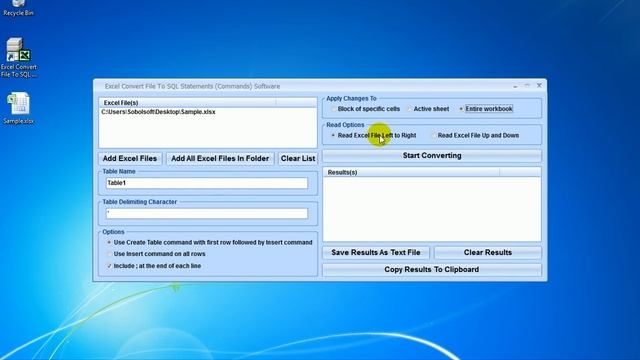The width and height of the screenshot is (640, 360).
Task: Minimize the Excel Convert software window
Action: [515, 86]
